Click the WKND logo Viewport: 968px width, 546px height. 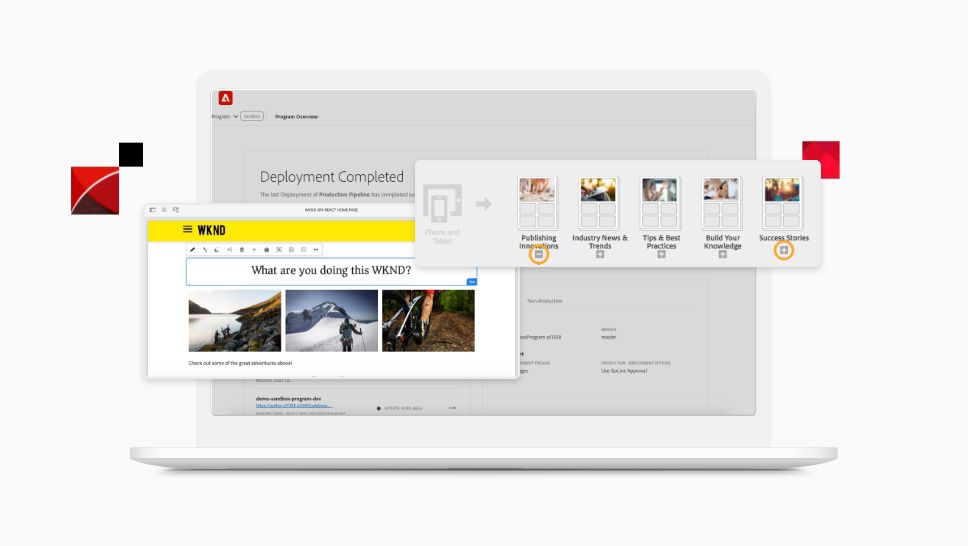point(211,230)
